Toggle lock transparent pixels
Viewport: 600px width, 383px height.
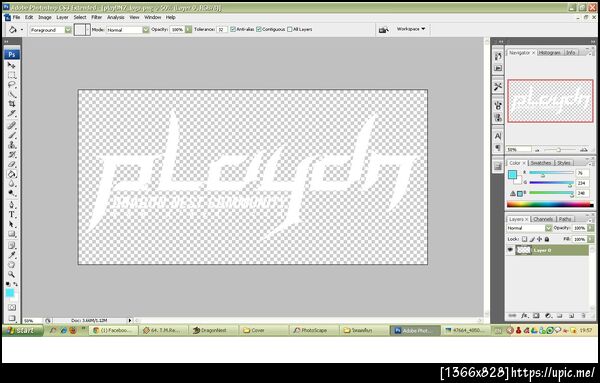[x=525, y=239]
